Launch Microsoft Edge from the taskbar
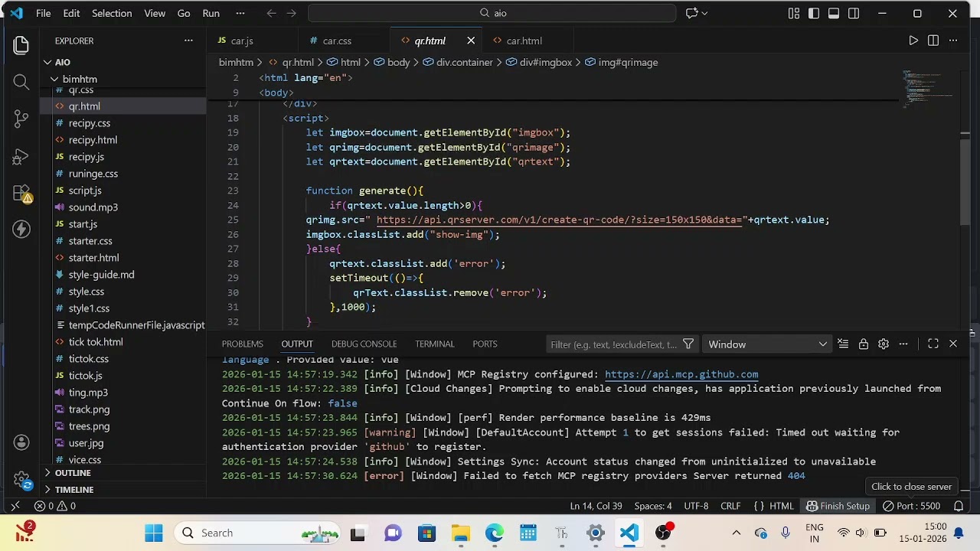The image size is (980, 551). coord(494,533)
